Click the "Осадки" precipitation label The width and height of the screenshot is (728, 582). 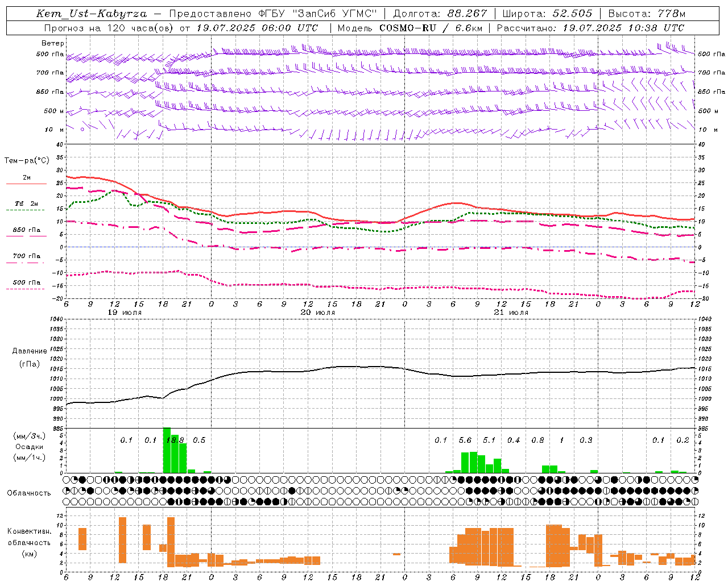[x=30, y=447]
